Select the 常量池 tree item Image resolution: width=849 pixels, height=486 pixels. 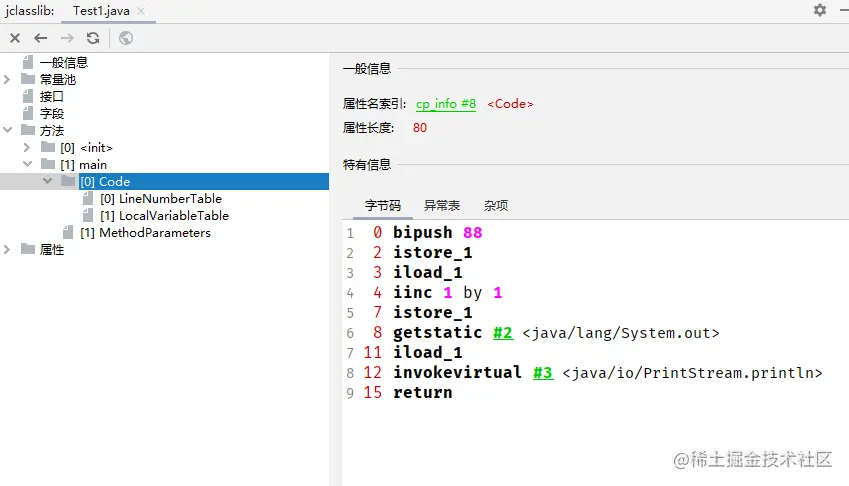point(58,80)
